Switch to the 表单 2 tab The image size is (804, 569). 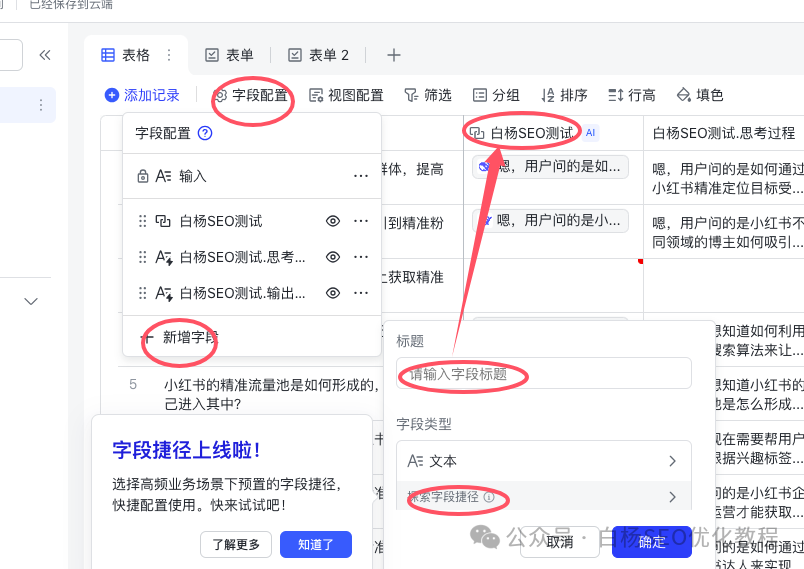318,55
